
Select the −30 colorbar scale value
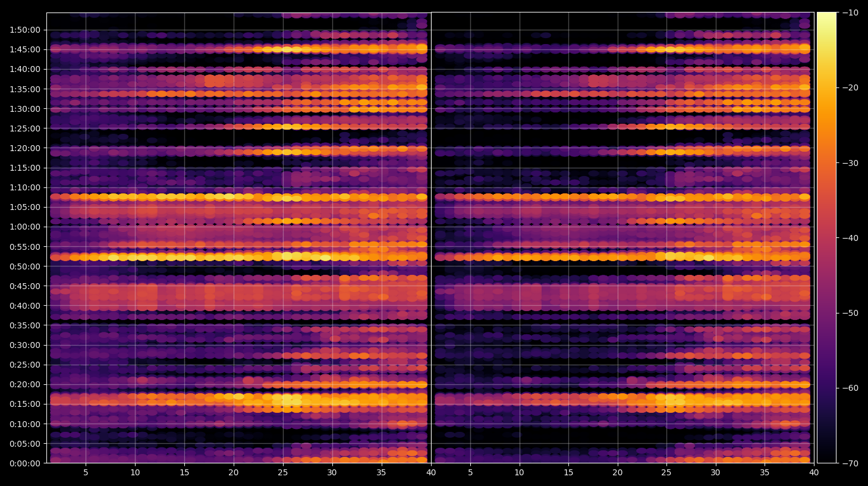tap(850, 163)
